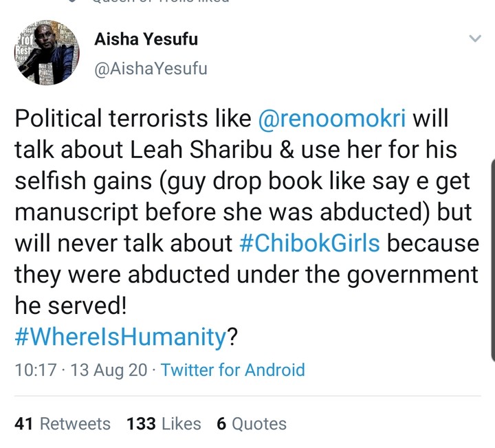495x448 pixels.
Task: Click the @AishaYesufu handle
Action: pos(149,69)
